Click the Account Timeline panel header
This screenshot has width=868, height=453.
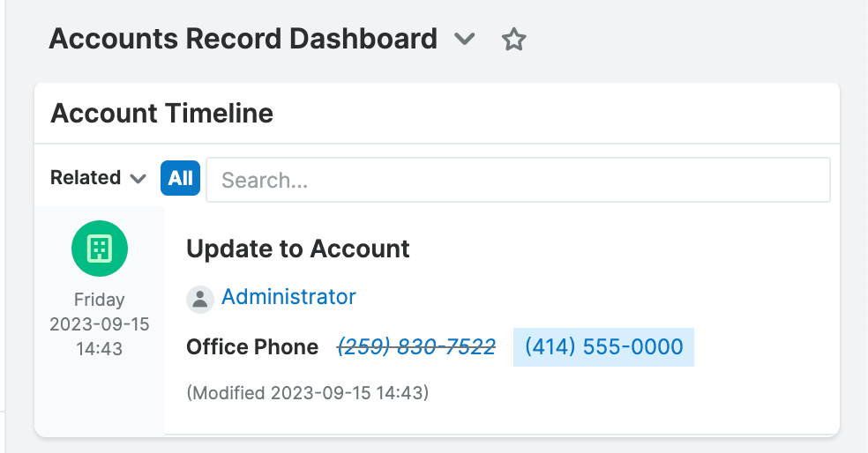pos(162,113)
